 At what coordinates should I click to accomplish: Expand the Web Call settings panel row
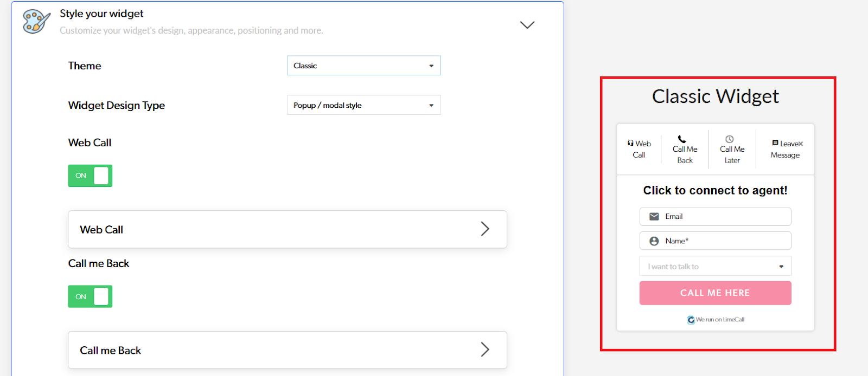288,229
